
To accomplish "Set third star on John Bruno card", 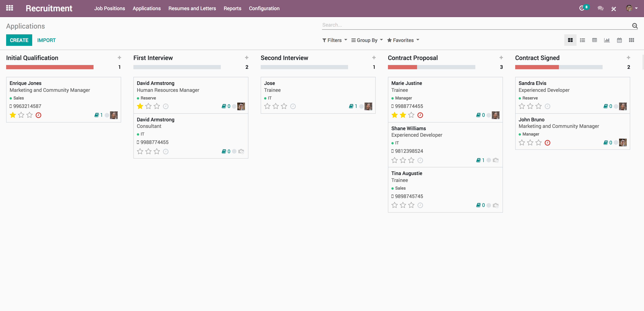I will pos(539,143).
